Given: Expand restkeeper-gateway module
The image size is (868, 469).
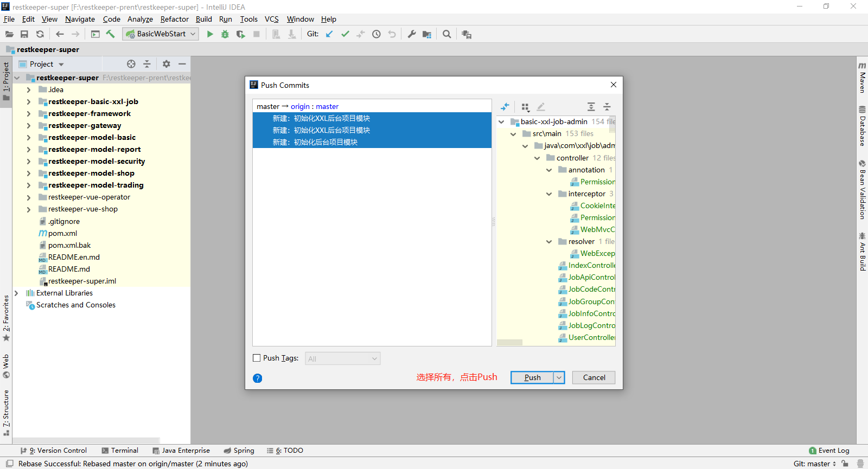Looking at the screenshot, I should [x=29, y=126].
